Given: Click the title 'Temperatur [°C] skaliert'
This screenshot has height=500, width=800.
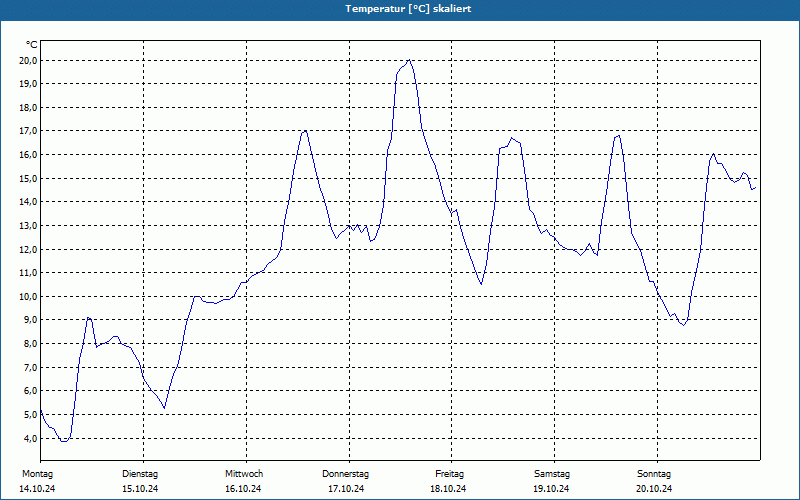Looking at the screenshot, I should point(408,9).
